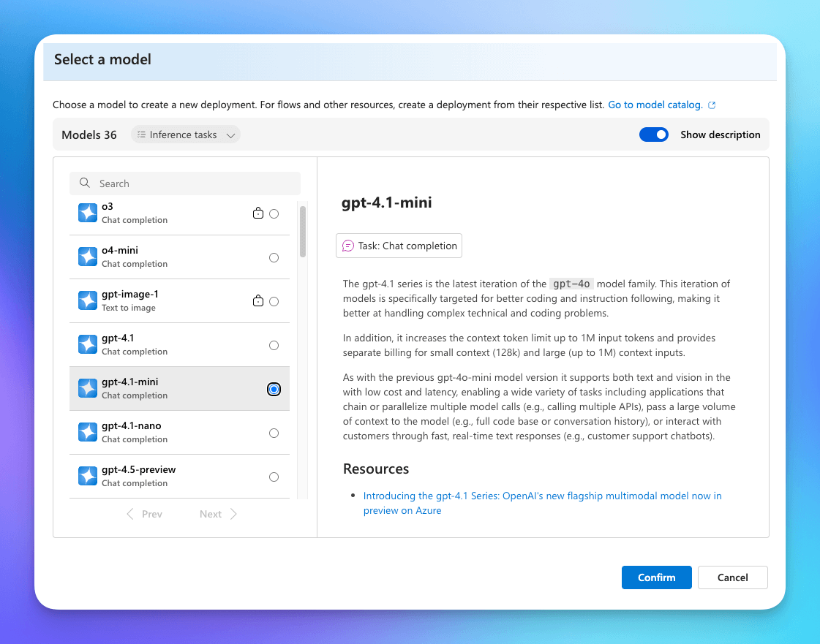Choose the gpt-4.1 radio button
Viewport: 820px width, 644px height.
274,345
